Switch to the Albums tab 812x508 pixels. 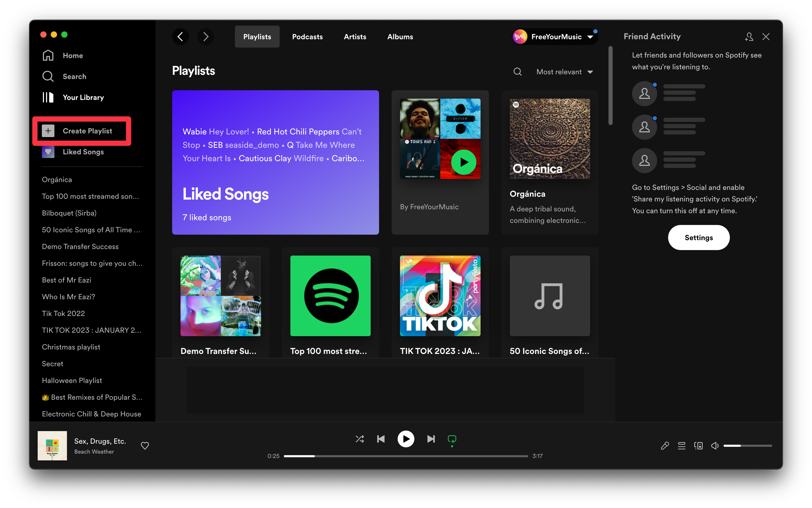(400, 37)
